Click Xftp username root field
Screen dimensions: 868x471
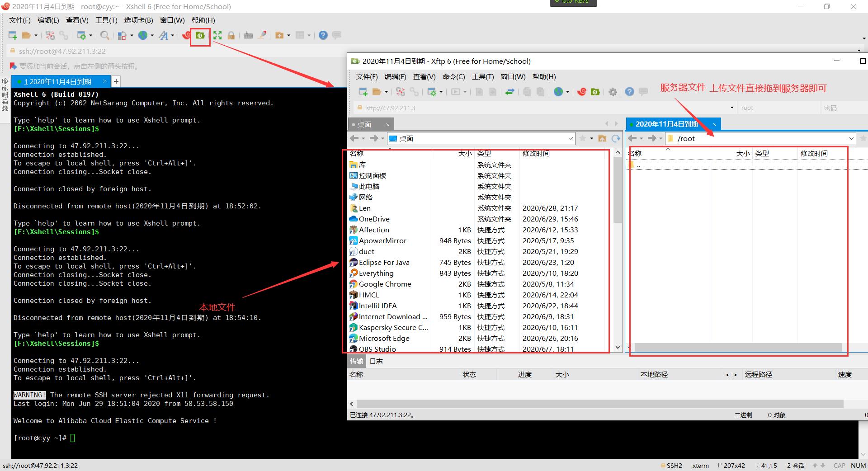[779, 108]
